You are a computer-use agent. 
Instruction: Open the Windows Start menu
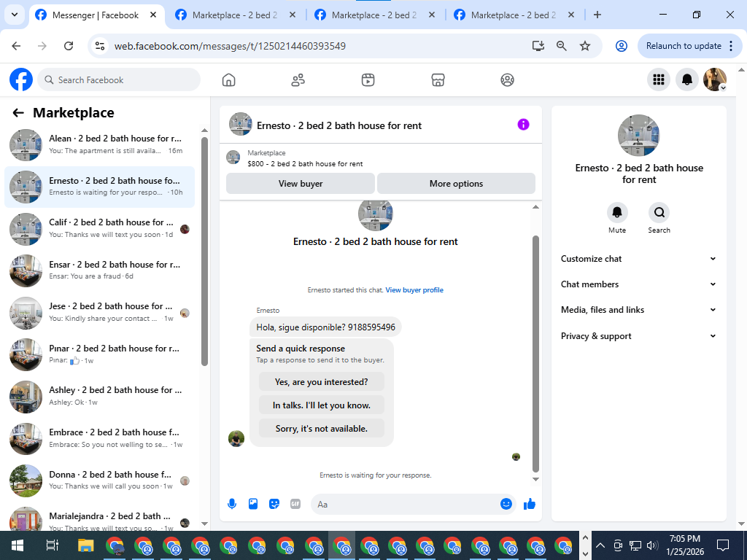(x=18, y=545)
